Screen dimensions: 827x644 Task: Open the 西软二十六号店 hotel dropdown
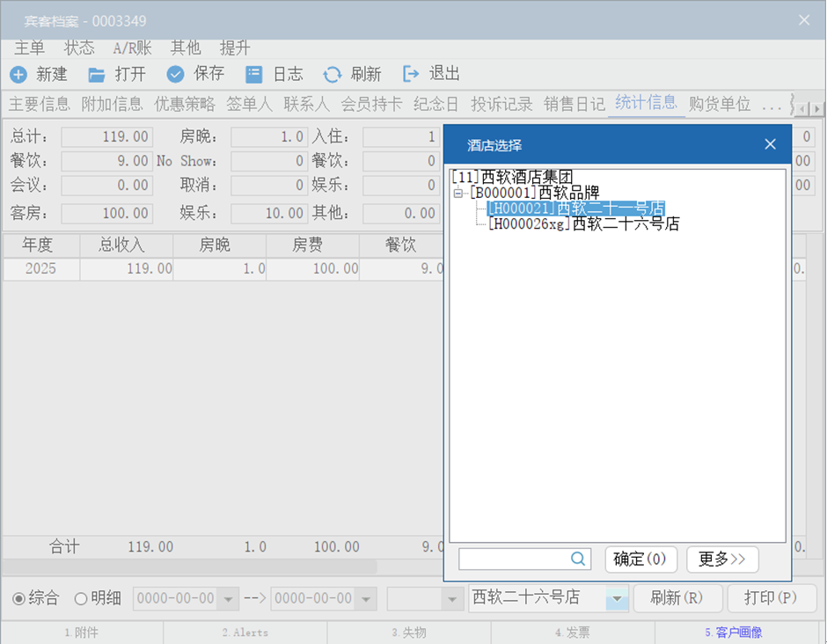[x=617, y=599]
